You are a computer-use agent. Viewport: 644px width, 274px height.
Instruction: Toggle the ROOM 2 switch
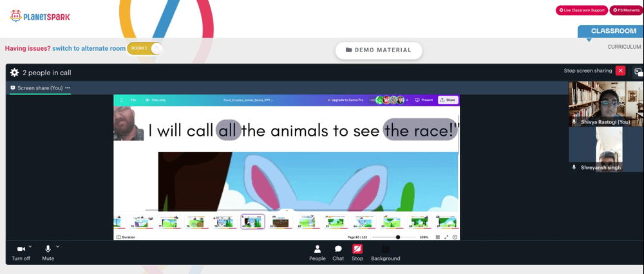(144, 48)
